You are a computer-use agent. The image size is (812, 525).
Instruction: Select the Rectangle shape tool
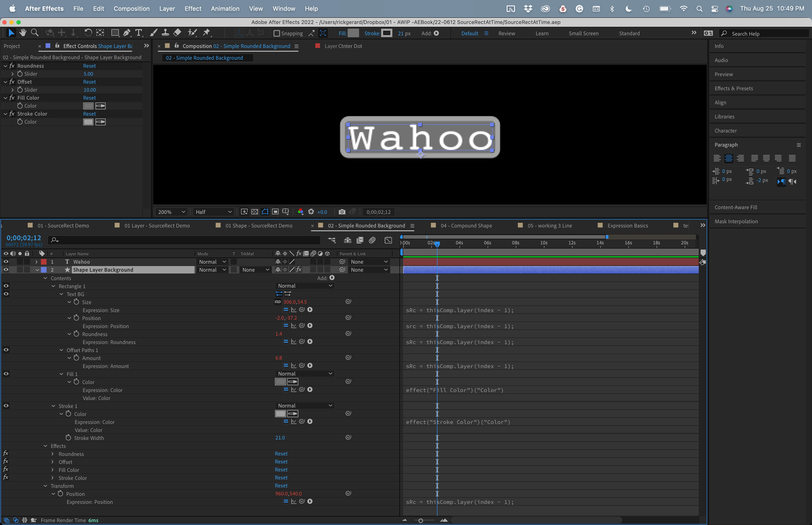click(115, 33)
